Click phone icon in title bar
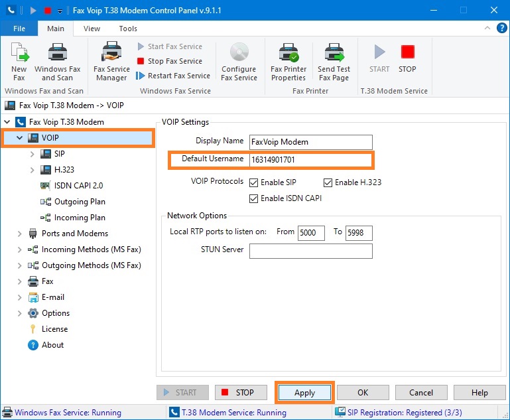Screen dimensions: 510x420 (11, 11)
